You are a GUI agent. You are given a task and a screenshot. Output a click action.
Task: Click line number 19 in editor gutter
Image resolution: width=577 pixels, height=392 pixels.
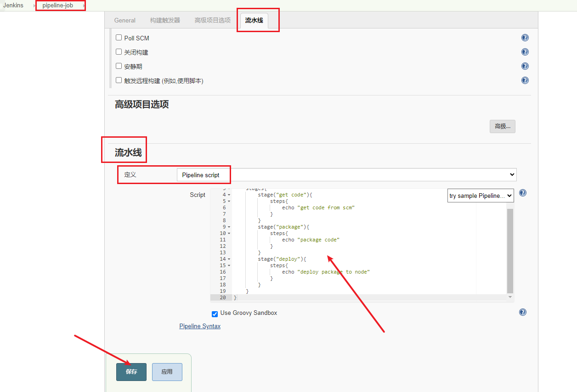223,291
